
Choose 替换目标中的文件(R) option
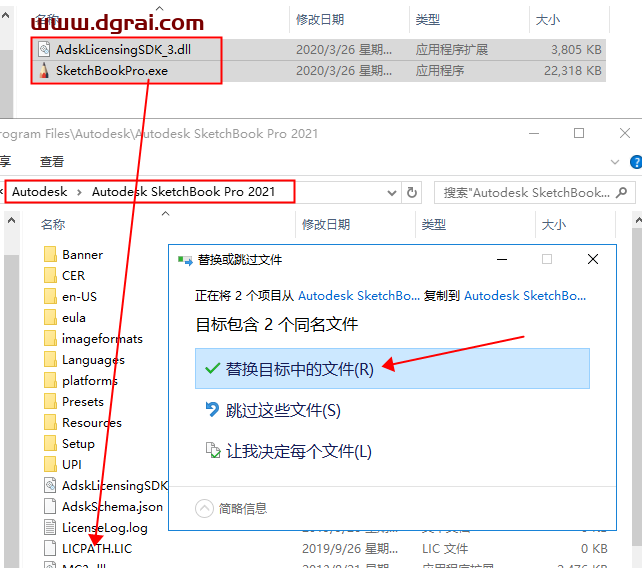pyautogui.click(x=299, y=369)
